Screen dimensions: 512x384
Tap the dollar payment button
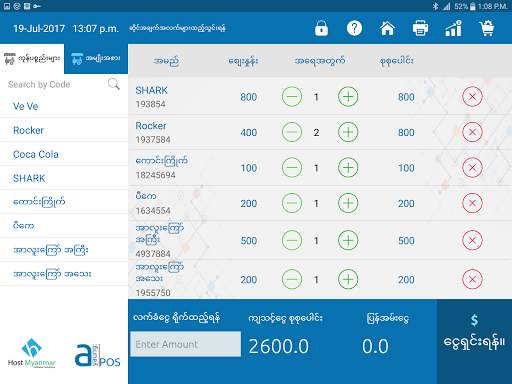[474, 342]
